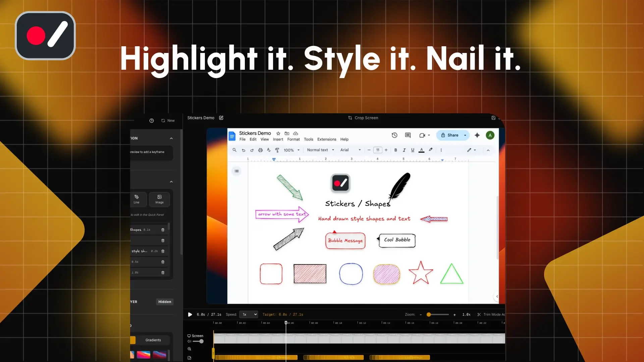
Task: Open the Arial font dropdown
Action: tap(351, 150)
